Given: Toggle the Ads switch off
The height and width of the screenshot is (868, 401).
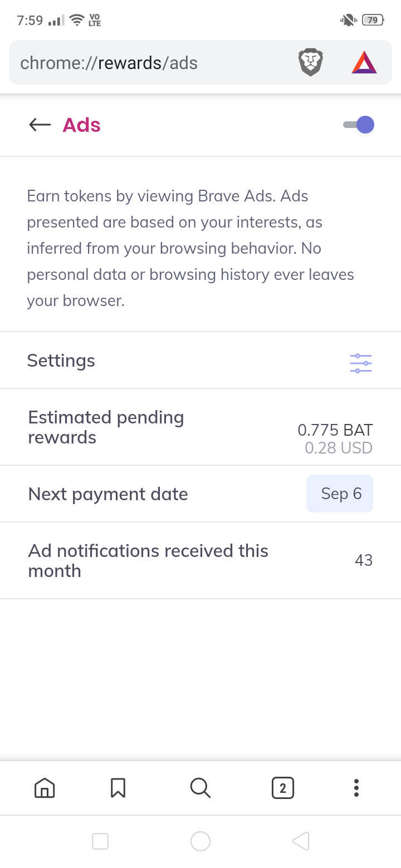Looking at the screenshot, I should tap(359, 125).
